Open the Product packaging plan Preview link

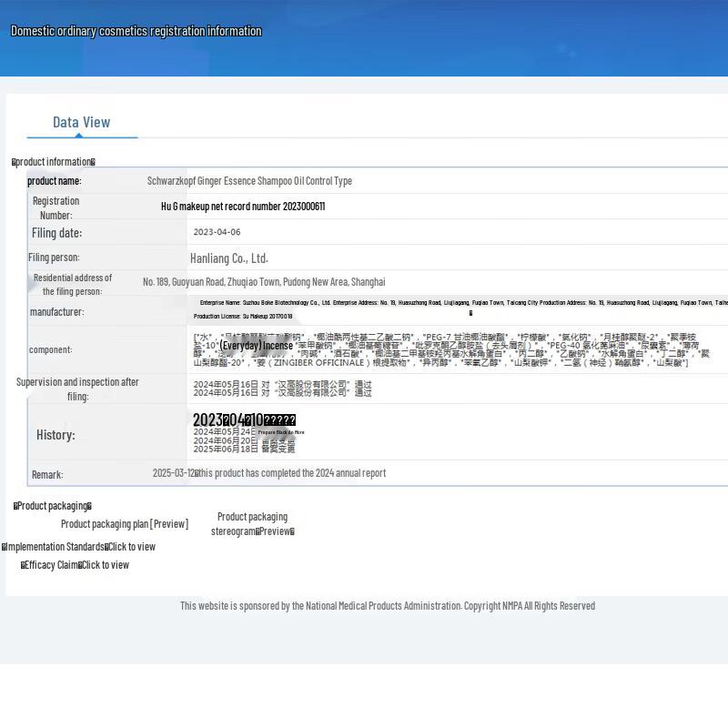point(125,524)
